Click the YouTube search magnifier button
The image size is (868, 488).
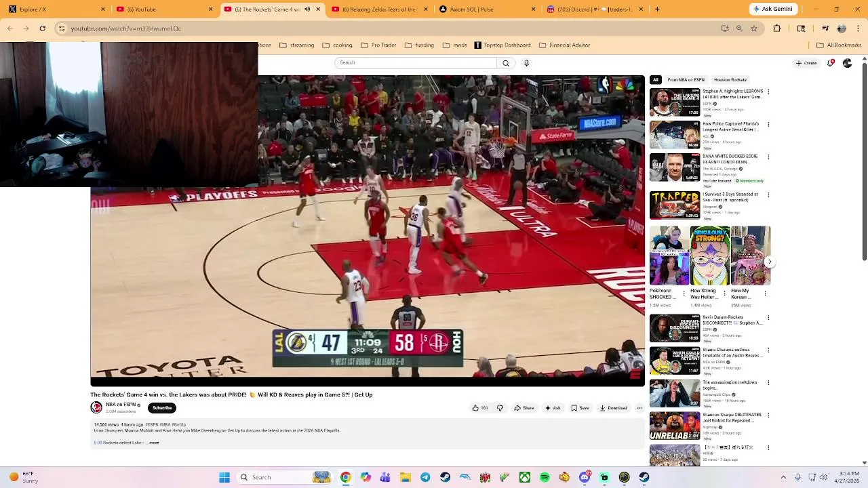click(x=505, y=63)
